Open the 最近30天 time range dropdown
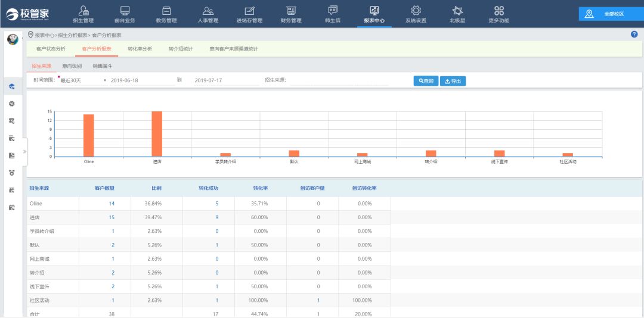This screenshot has width=644, height=318. pos(82,80)
